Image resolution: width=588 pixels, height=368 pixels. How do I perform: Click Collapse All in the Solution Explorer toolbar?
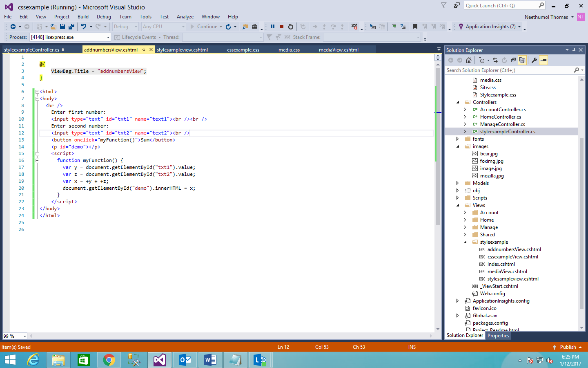(513, 60)
